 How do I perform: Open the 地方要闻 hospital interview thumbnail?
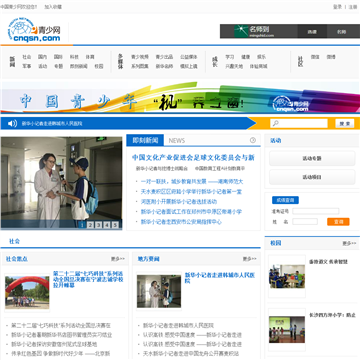[x=159, y=291]
